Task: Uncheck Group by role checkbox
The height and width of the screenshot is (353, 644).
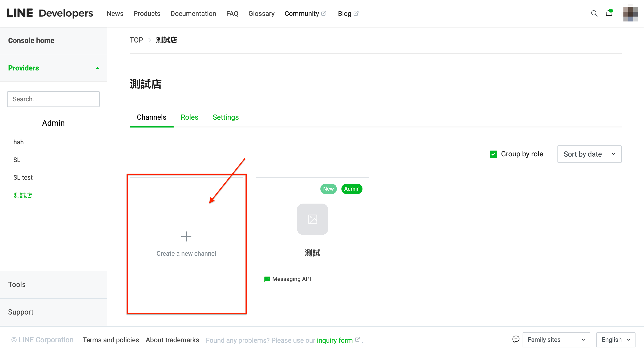Action: click(x=493, y=154)
